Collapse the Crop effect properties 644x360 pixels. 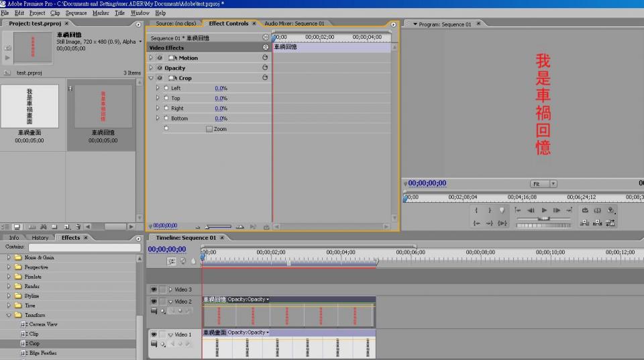(151, 78)
